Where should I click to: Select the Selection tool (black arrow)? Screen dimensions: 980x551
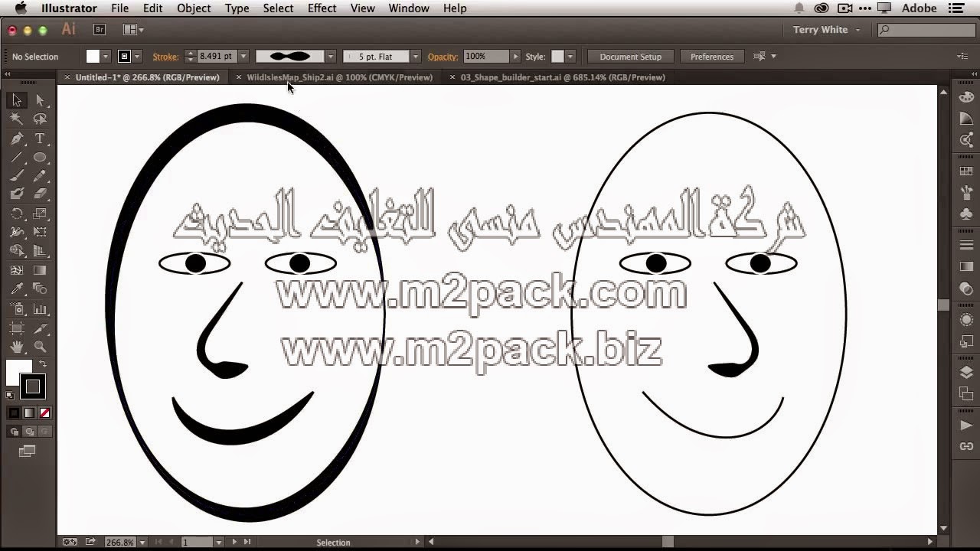(x=17, y=100)
